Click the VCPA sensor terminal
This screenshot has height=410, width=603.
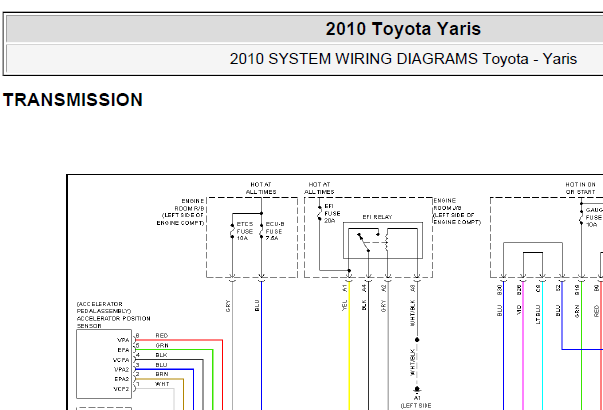tap(121, 360)
